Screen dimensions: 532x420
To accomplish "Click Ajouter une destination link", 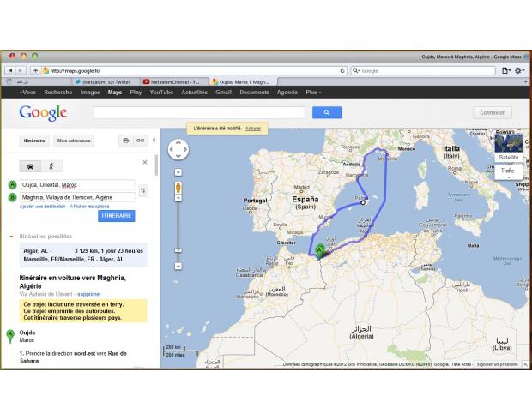I will coord(42,207).
